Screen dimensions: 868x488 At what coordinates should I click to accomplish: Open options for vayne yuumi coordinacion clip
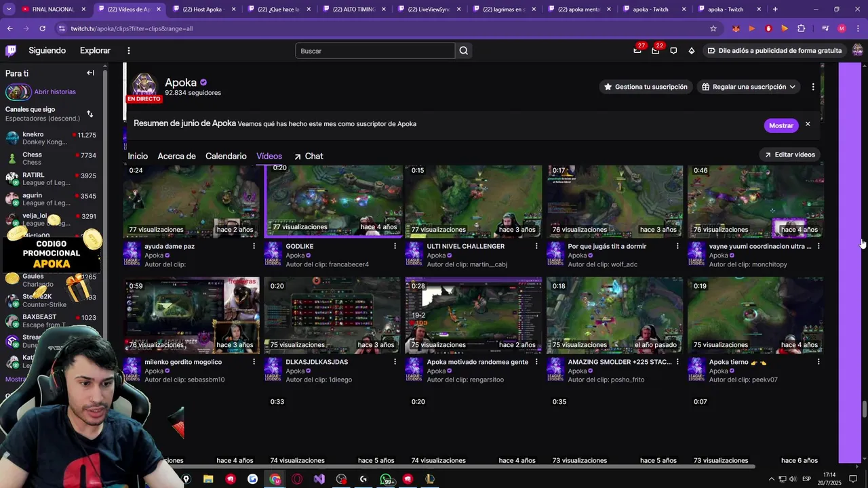(818, 246)
